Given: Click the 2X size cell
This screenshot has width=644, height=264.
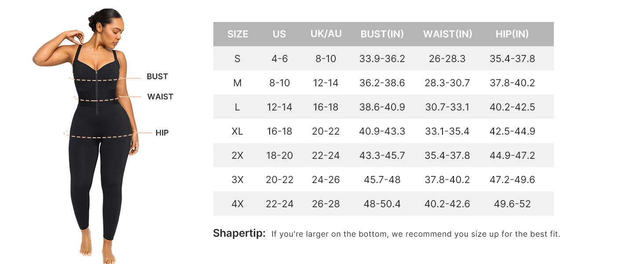Looking at the screenshot, I should 238,155.
